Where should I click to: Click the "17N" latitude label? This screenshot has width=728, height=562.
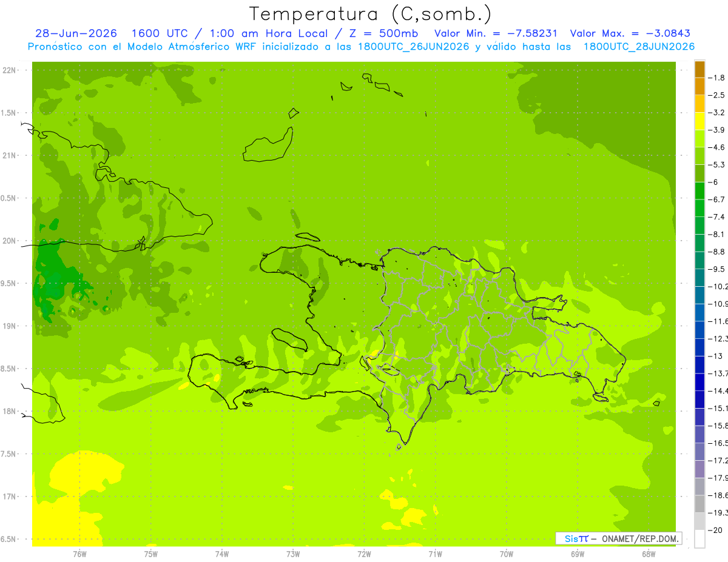pos(10,497)
